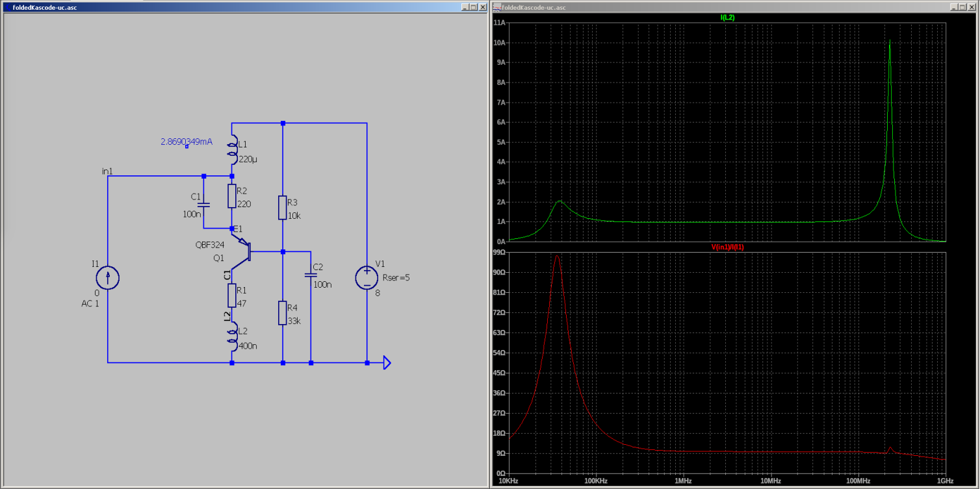Click the 47 value of R1

pyautogui.click(x=242, y=303)
